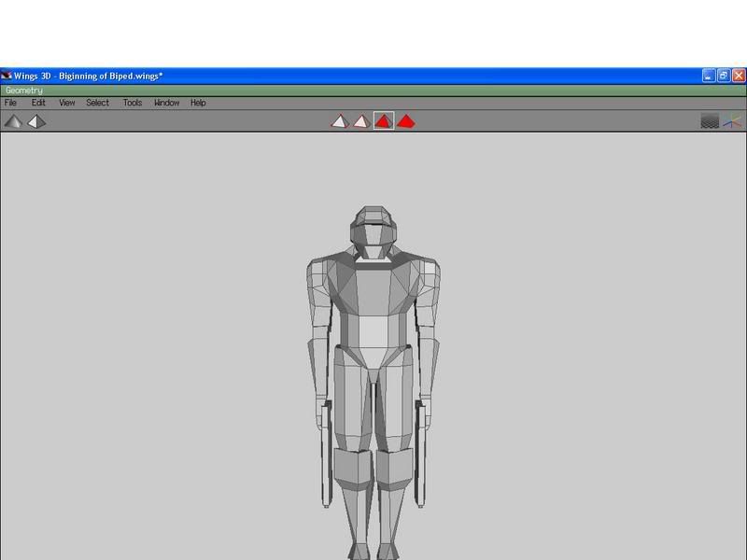Toggle ground grid display icon
The image size is (747, 560).
[710, 121]
